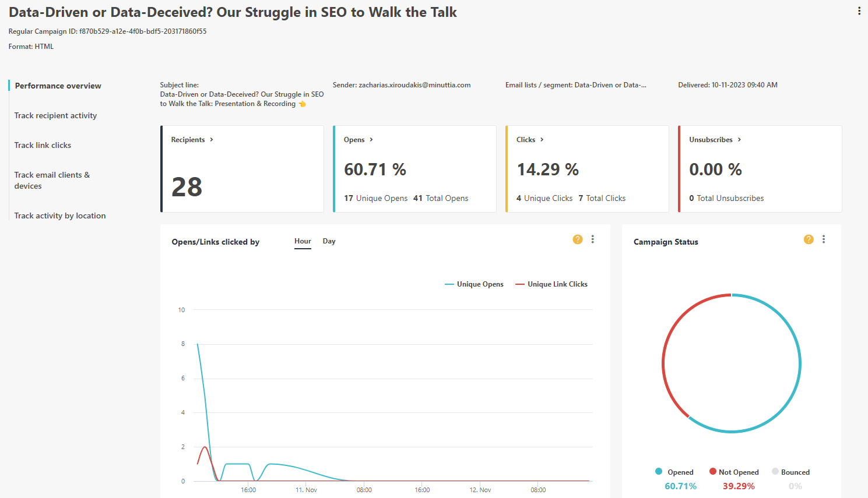The width and height of the screenshot is (868, 498).
Task: Click the 0 Total Unsubscribes text
Action: pyautogui.click(x=726, y=198)
